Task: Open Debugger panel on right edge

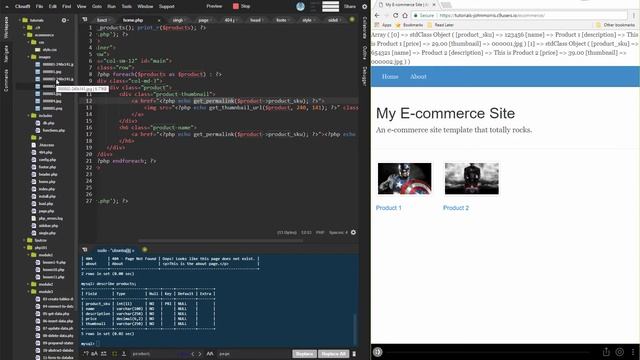Action: 364,76
